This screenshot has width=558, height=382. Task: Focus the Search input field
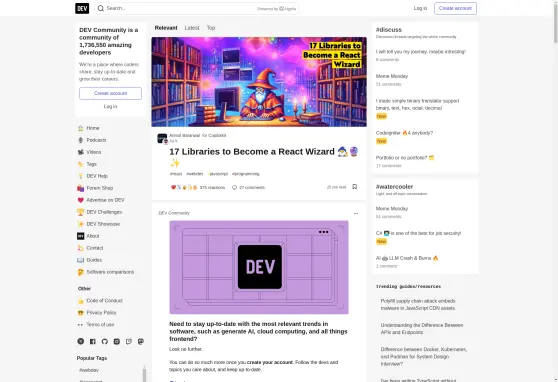pos(196,8)
